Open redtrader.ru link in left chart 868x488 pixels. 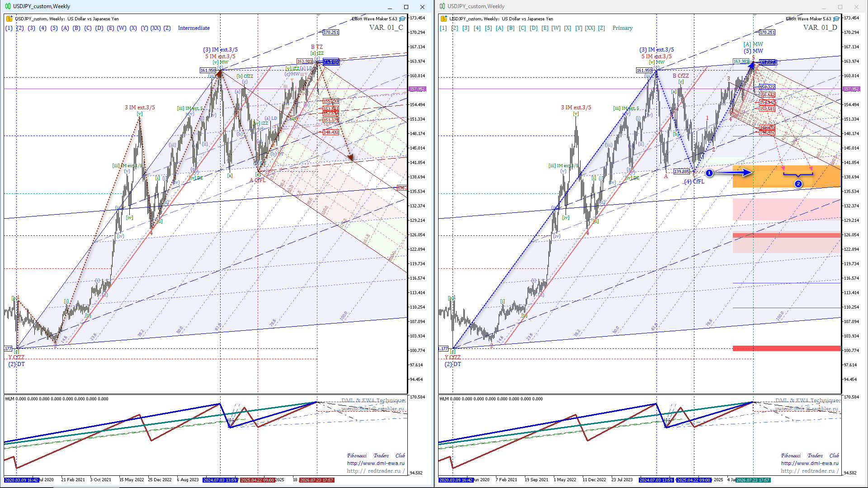coord(376,471)
